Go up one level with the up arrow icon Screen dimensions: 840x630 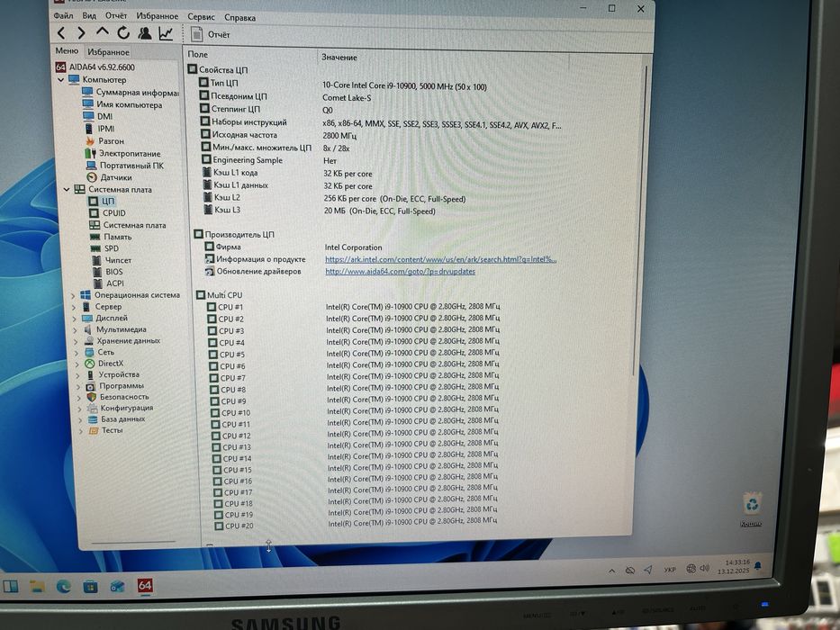click(x=103, y=32)
